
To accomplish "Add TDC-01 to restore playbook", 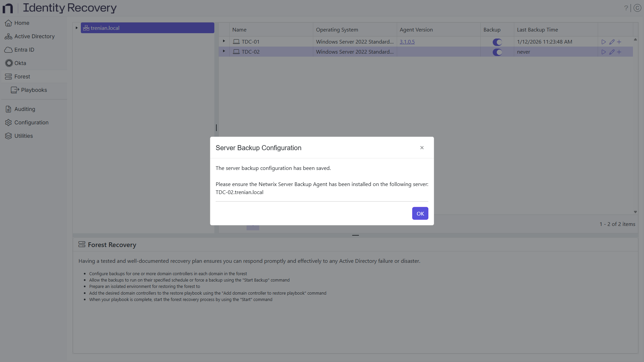I will [619, 42].
